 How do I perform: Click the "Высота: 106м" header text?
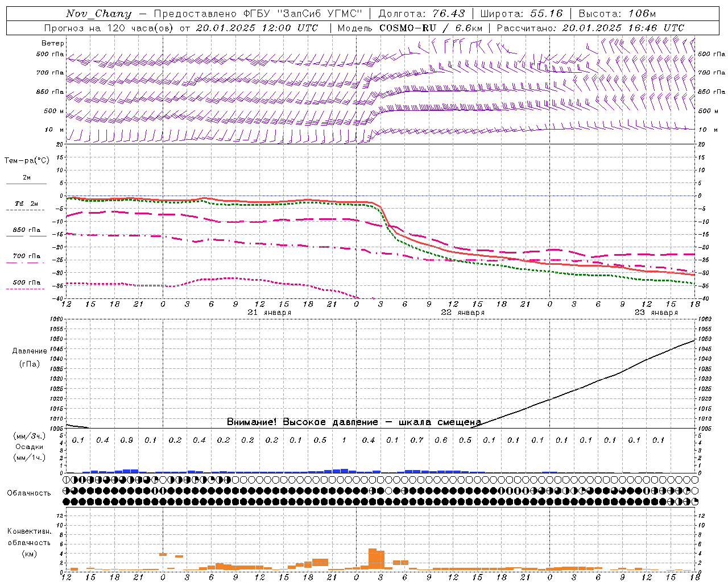(617, 14)
